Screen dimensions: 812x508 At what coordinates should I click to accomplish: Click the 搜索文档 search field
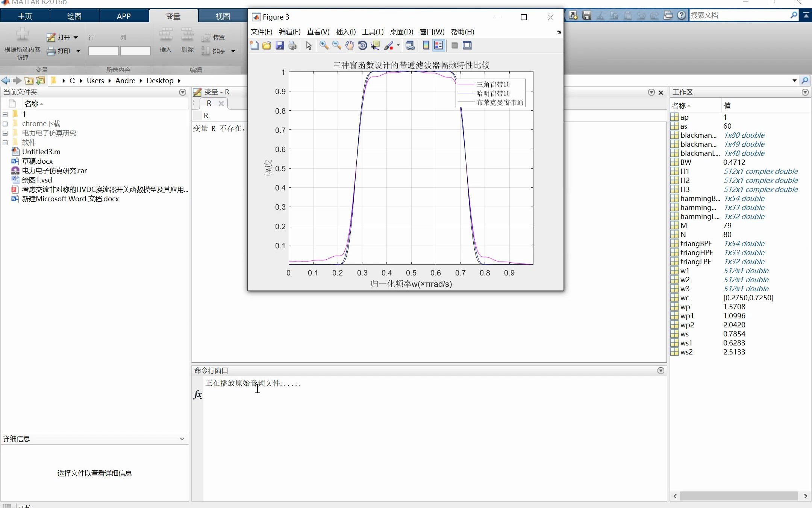(739, 15)
